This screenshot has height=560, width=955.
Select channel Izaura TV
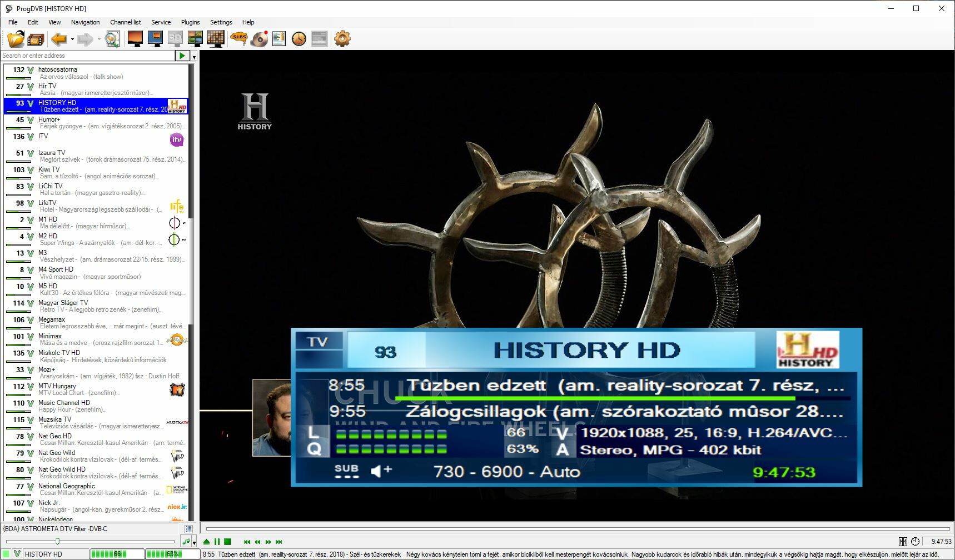pos(96,156)
